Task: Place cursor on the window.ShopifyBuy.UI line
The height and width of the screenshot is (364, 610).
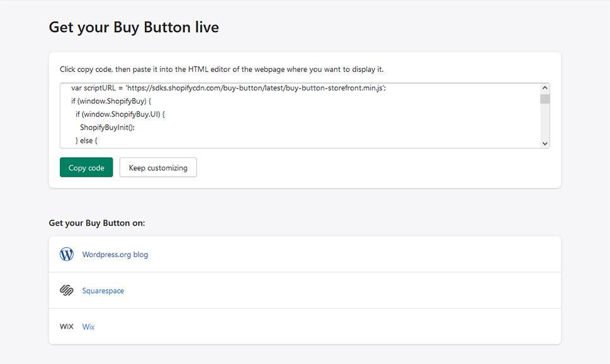Action: coord(120,114)
